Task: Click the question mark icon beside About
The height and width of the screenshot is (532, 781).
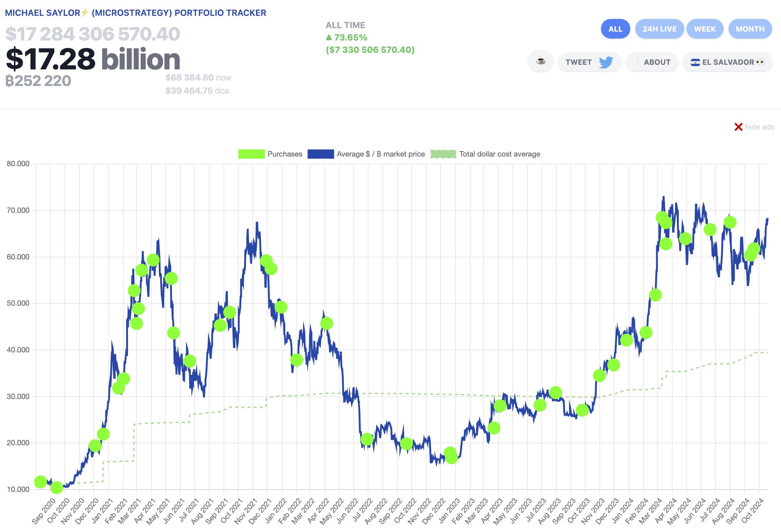Action: [x=637, y=62]
